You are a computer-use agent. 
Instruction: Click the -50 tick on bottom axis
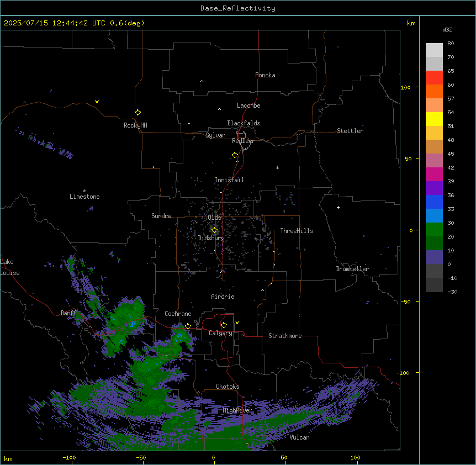(141, 457)
